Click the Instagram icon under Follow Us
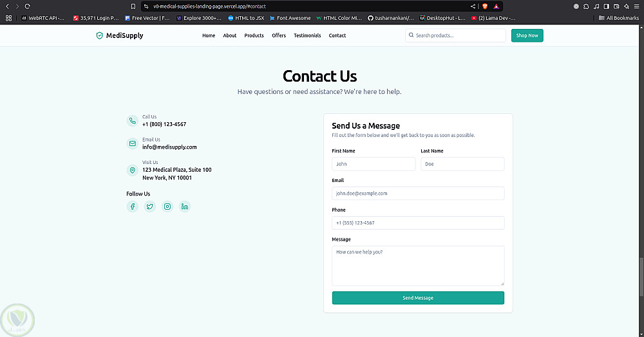 point(167,206)
